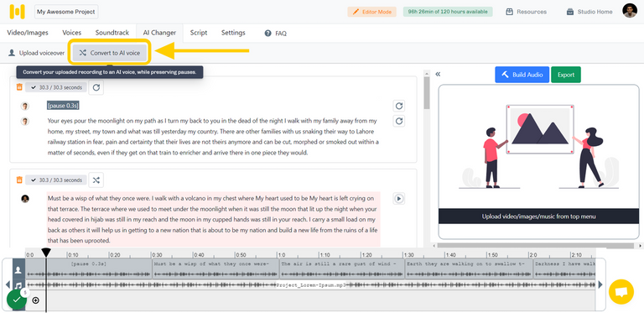Select 'Earth they are walking' timeline clip
The image size is (644, 313).
[469, 269]
